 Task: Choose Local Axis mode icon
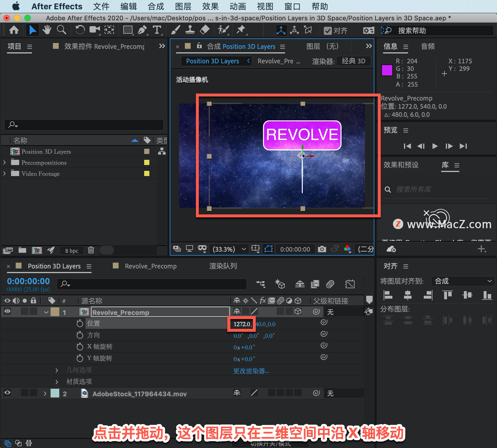pos(281,30)
